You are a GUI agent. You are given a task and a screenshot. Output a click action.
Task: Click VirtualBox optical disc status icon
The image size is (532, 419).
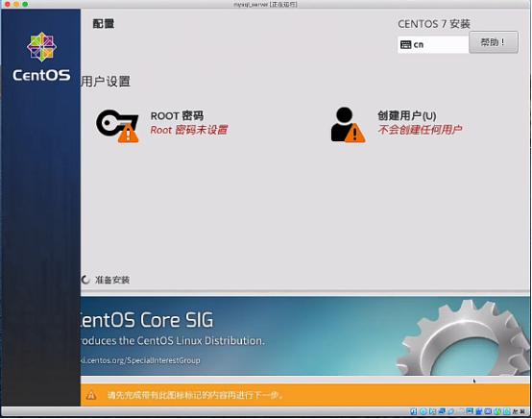pyautogui.click(x=423, y=411)
